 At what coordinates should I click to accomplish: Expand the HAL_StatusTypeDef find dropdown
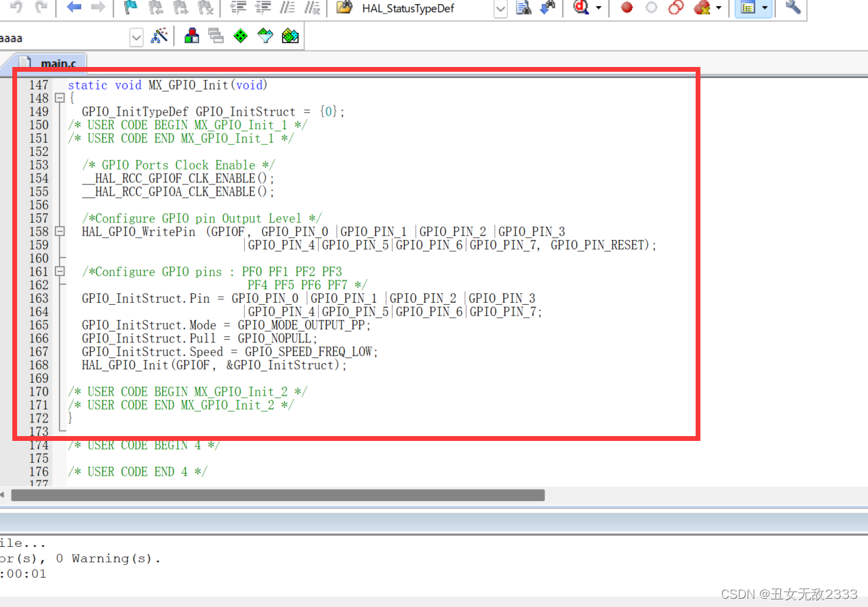501,9
